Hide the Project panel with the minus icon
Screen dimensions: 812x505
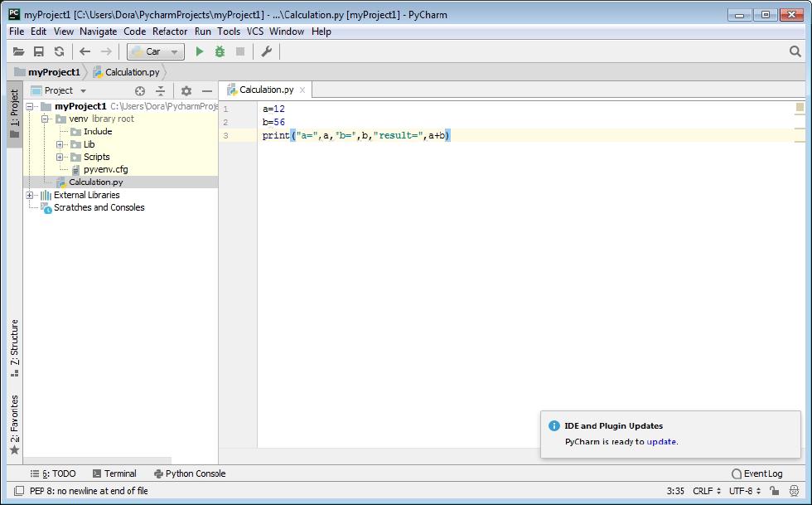tap(207, 91)
